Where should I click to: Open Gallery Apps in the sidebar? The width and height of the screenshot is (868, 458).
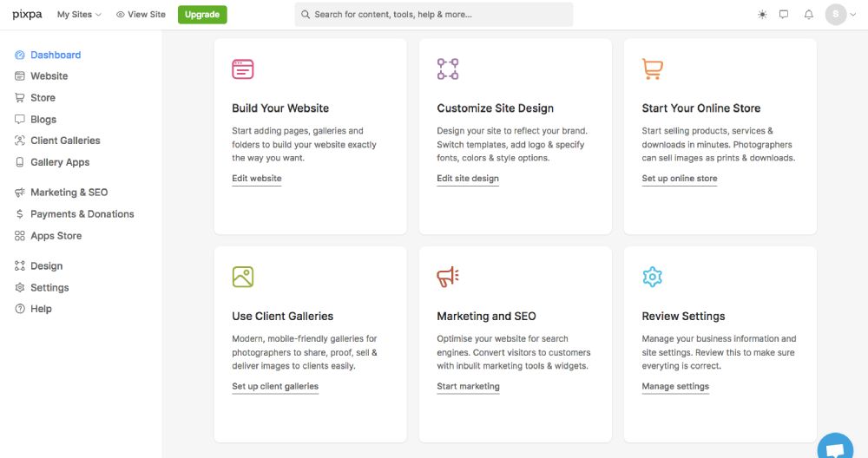[60, 162]
